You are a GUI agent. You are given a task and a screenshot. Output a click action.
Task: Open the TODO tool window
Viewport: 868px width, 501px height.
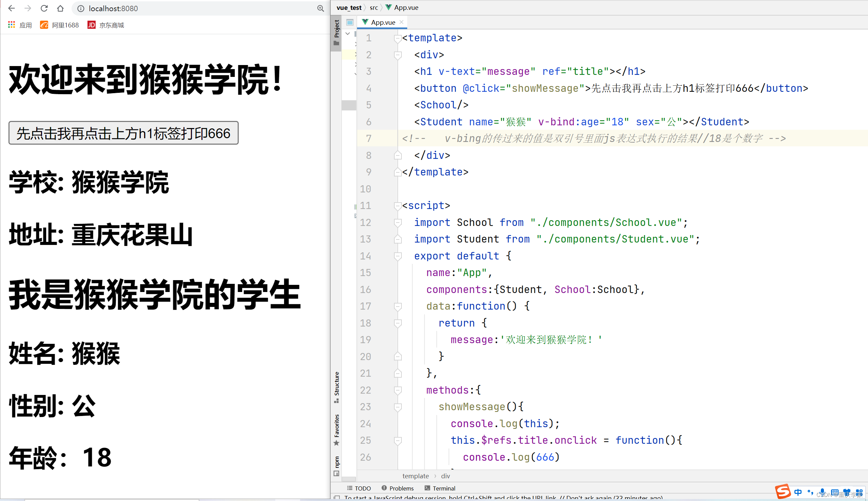359,488
